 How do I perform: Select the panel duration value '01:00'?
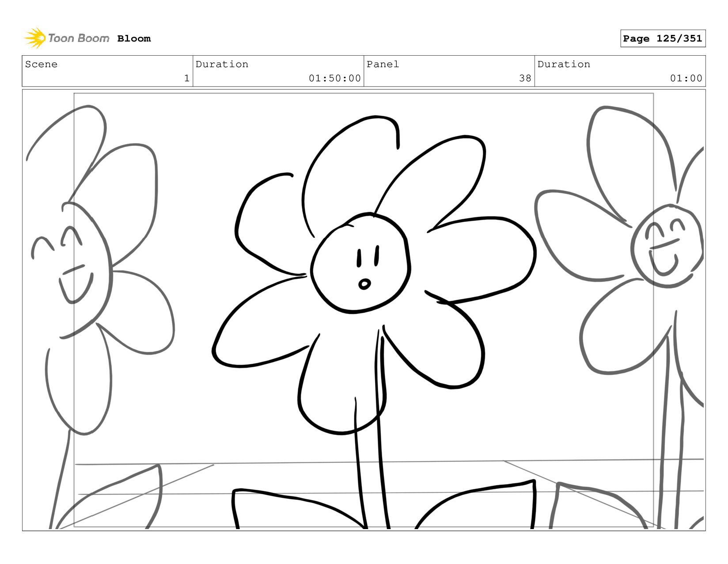686,78
